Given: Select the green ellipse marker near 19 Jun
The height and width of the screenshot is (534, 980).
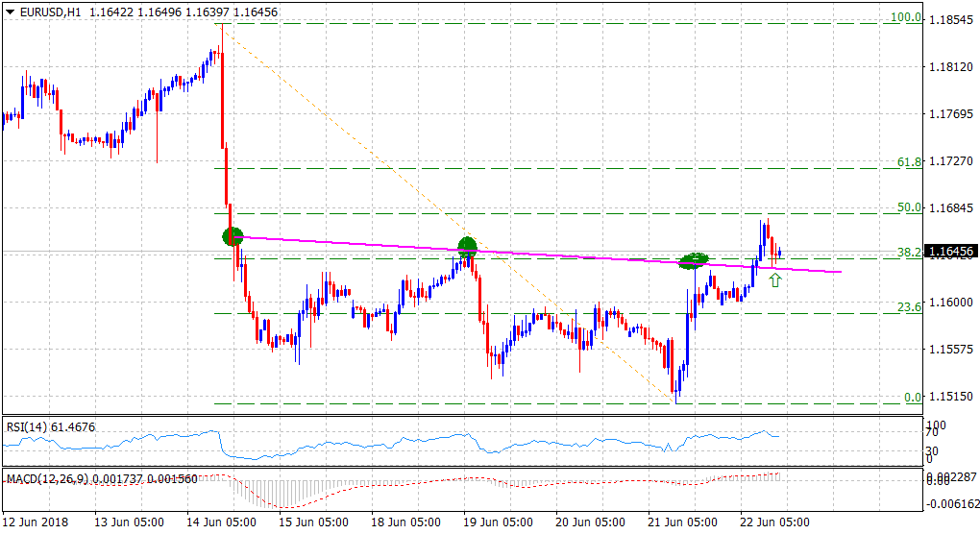Looking at the screenshot, I should (x=468, y=247).
